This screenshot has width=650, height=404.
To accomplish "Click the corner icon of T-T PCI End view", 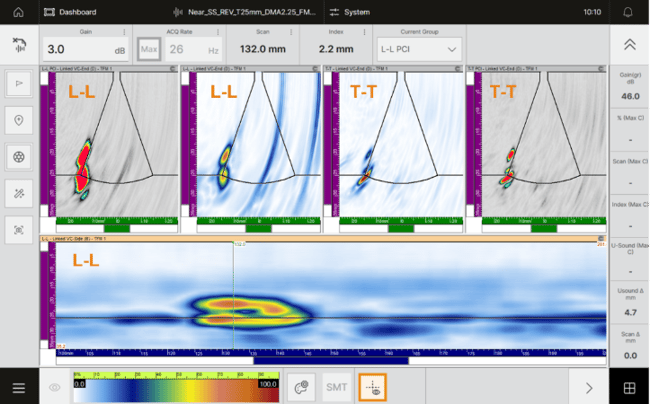I will 601,69.
